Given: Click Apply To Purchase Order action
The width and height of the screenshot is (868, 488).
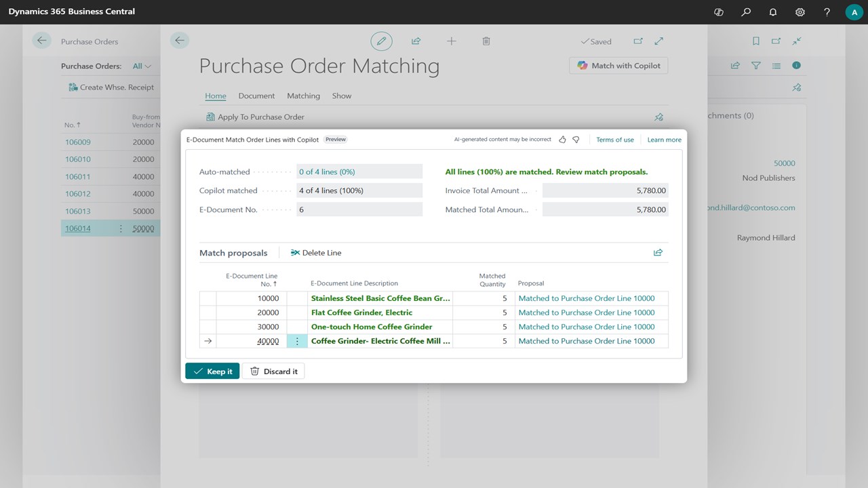Looking at the screenshot, I should pyautogui.click(x=255, y=117).
